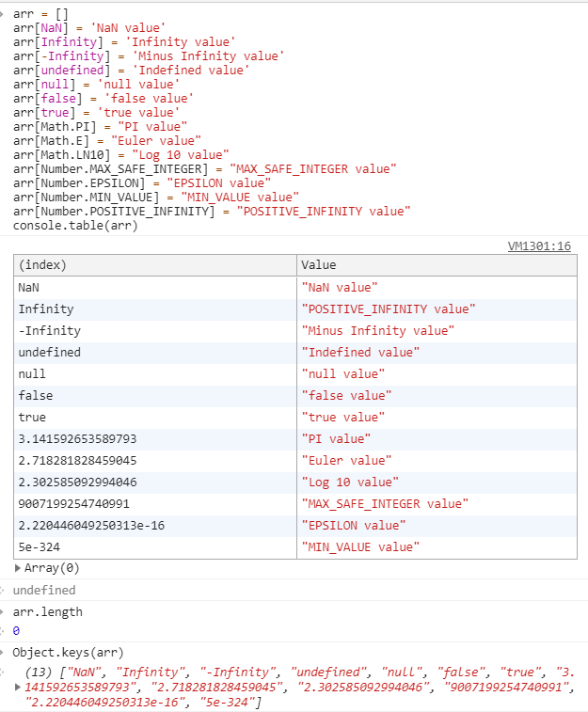Select the true index cell
The width and height of the screenshot is (588, 712).
155,418
